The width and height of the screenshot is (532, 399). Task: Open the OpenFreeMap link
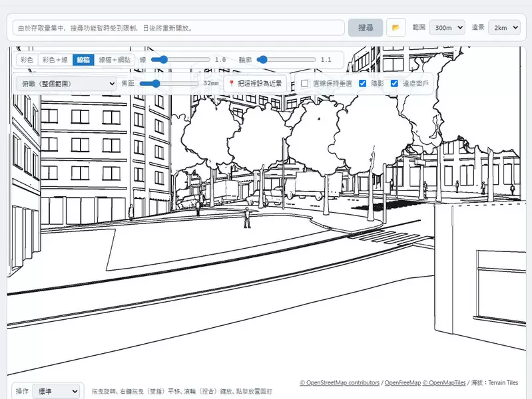[403, 383]
